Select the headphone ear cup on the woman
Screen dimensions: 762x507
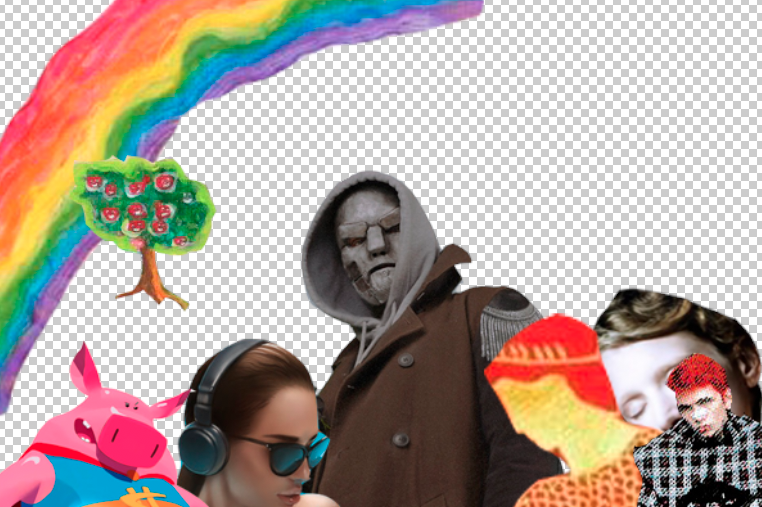[x=203, y=447]
